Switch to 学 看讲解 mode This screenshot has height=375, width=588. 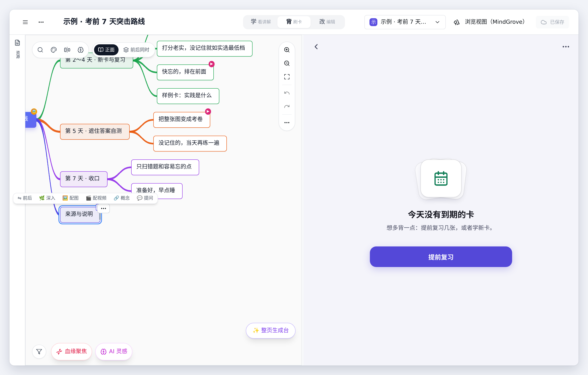[x=261, y=22]
